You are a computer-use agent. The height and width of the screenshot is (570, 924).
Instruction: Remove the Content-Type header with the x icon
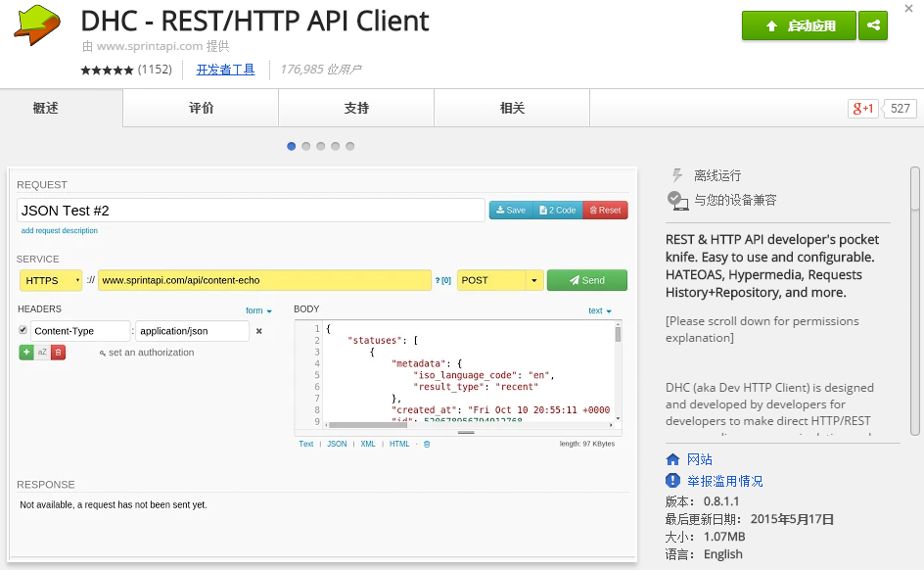(258, 331)
